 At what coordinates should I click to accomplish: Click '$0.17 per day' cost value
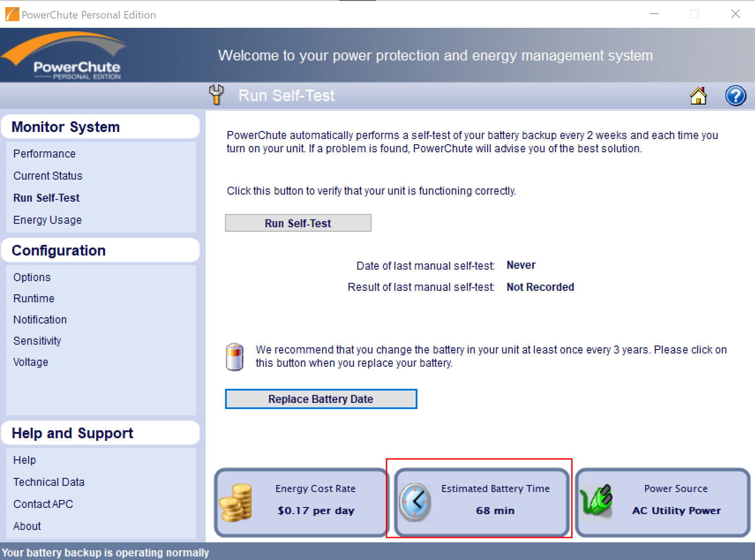coord(316,511)
